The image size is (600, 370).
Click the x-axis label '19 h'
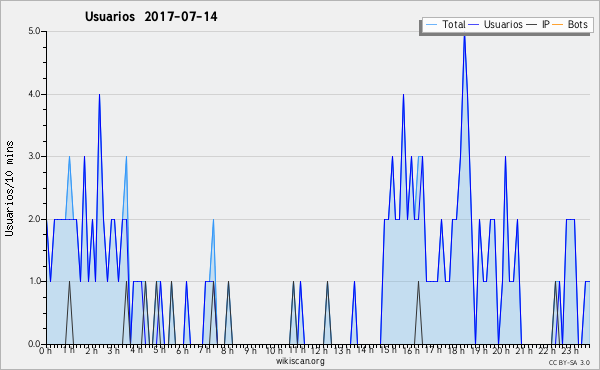pos(479,351)
